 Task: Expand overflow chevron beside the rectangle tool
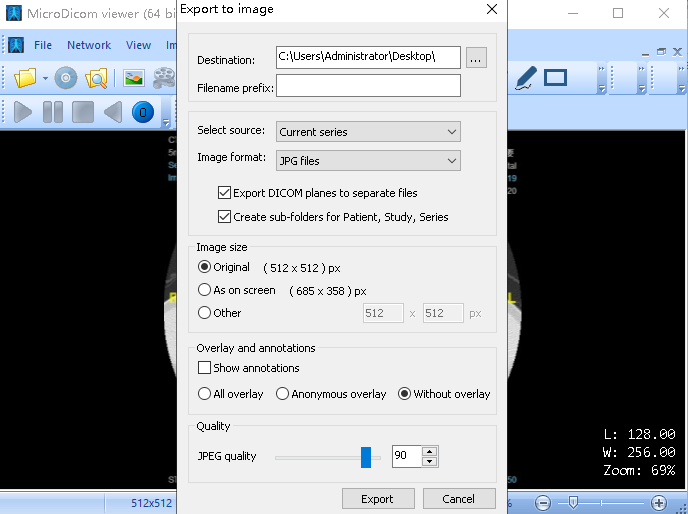point(602,79)
